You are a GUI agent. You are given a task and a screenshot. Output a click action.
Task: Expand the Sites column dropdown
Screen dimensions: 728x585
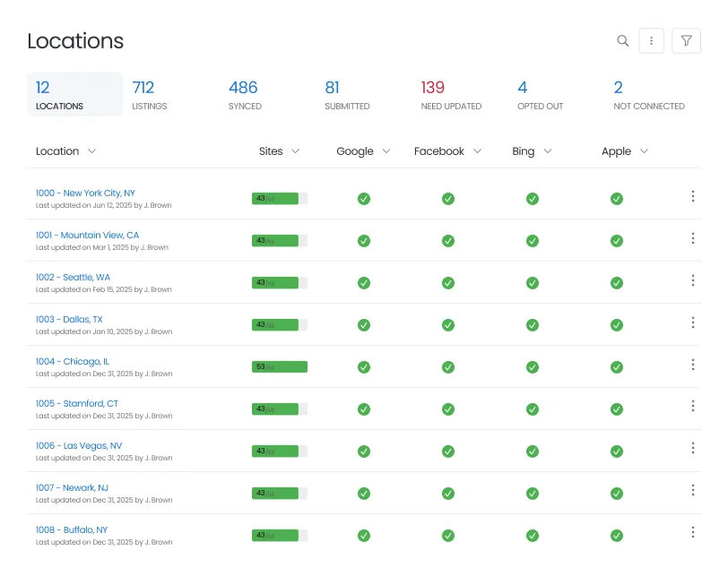(295, 151)
